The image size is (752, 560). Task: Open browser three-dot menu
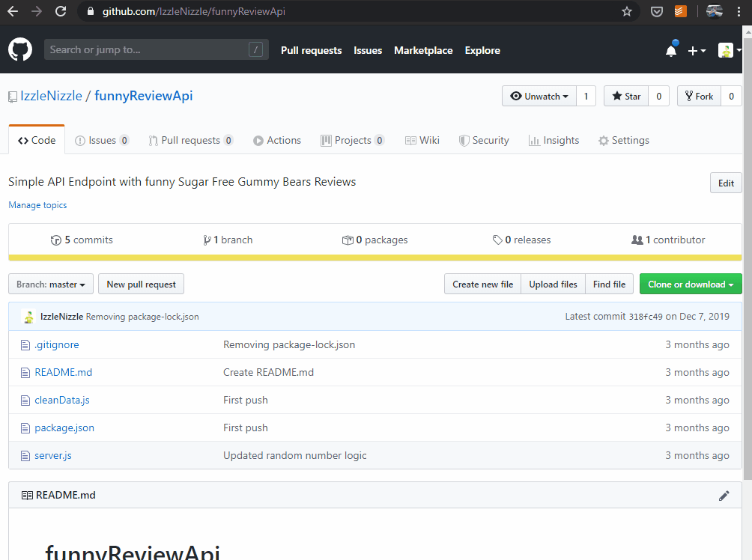(x=739, y=11)
